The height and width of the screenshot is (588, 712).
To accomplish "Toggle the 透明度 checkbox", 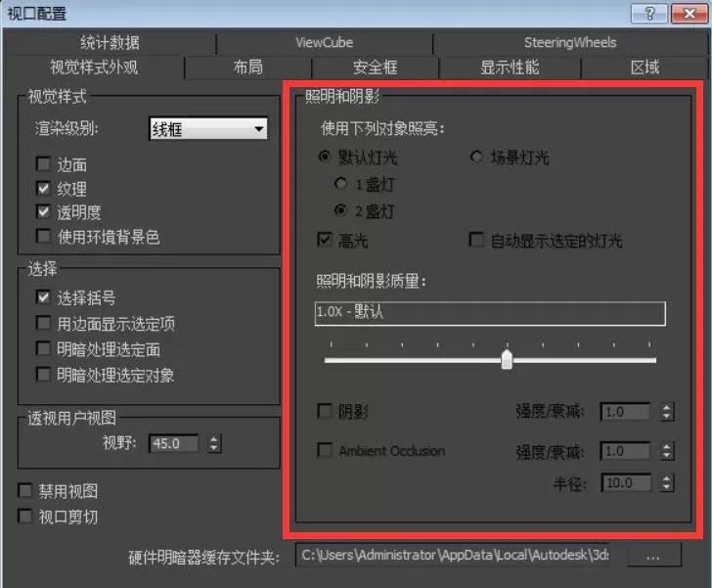I will coord(43,211).
